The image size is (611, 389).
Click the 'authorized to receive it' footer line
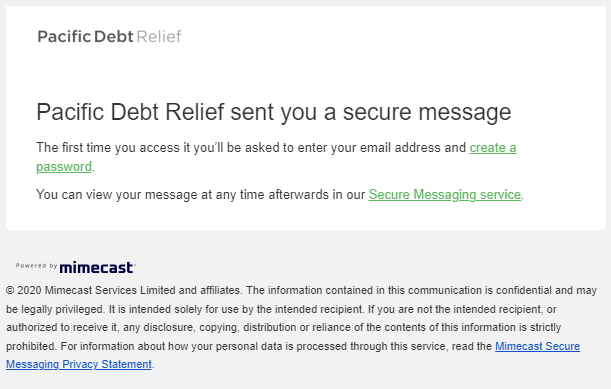click(62, 327)
